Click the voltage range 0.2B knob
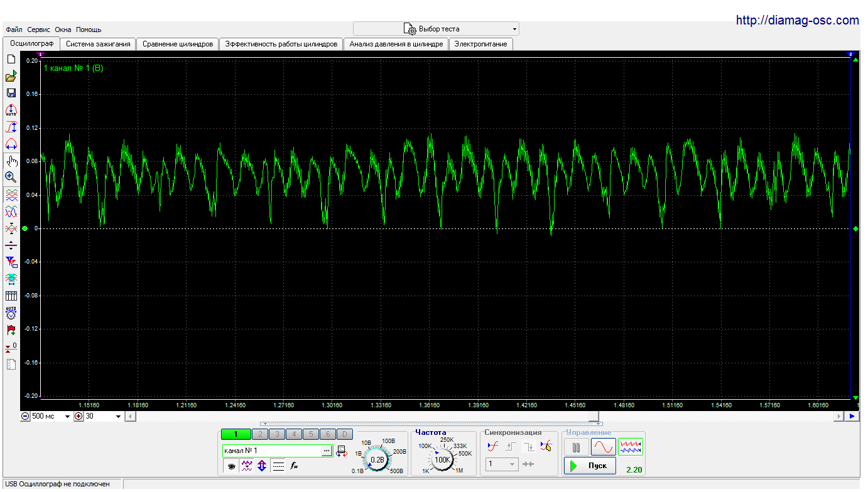 [x=377, y=460]
